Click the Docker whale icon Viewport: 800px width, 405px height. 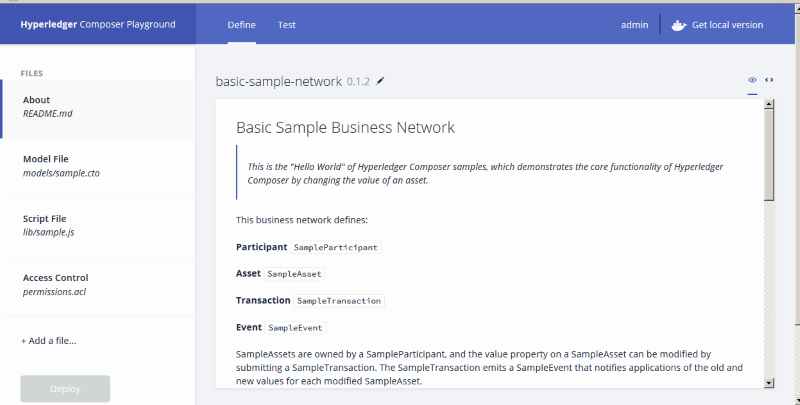[678, 25]
